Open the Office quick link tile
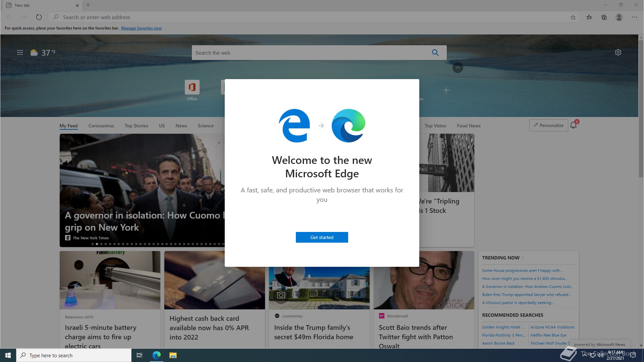 click(192, 90)
